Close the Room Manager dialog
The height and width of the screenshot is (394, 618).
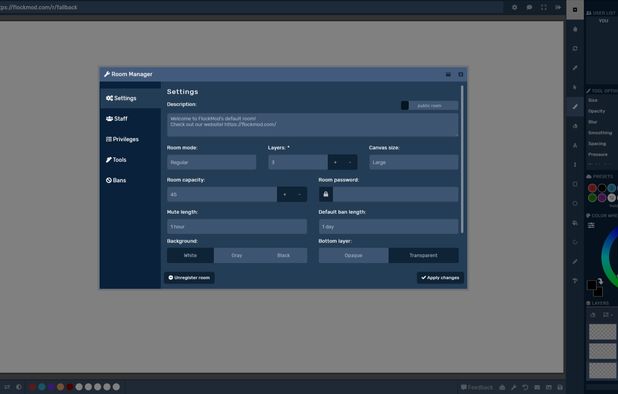[x=460, y=74]
